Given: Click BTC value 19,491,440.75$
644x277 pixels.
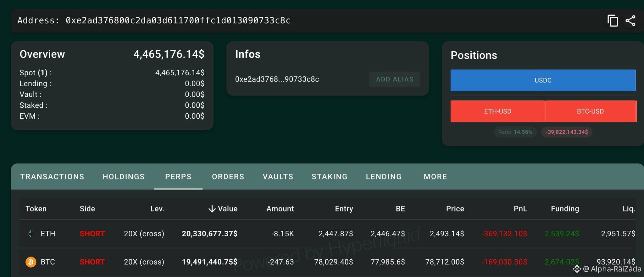Looking at the screenshot, I should [x=209, y=262].
